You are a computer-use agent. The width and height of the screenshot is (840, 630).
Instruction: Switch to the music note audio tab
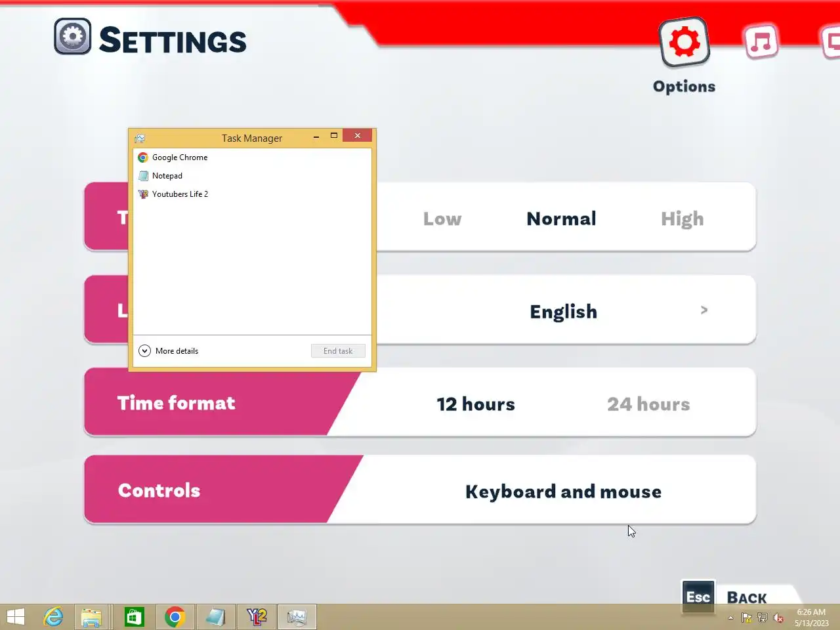point(761,43)
